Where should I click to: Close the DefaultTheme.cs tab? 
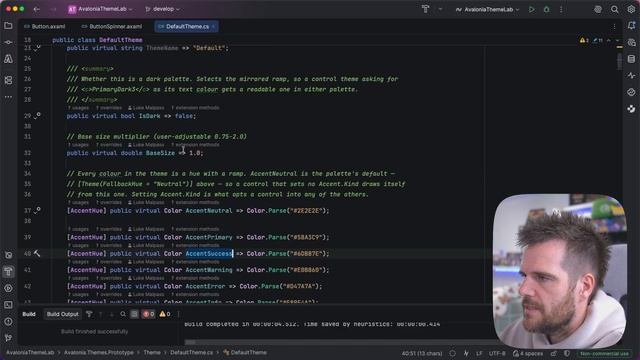213,27
